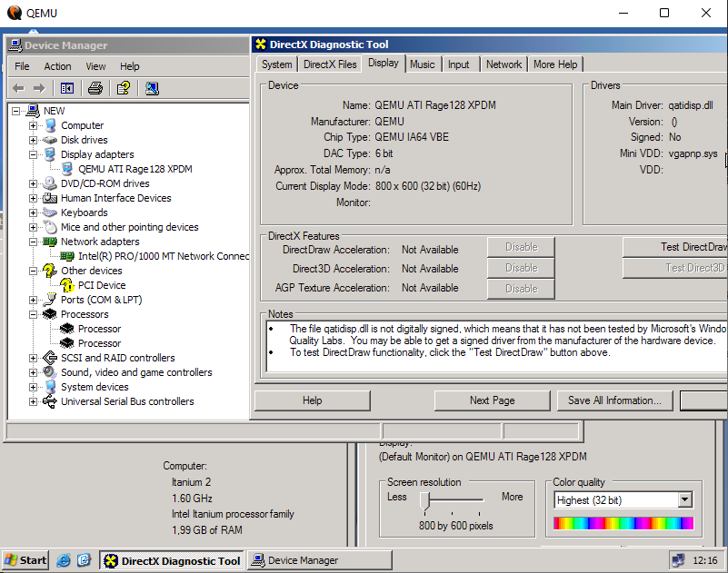Open the Help menu in Device Manager
The height and width of the screenshot is (573, 728).
click(130, 66)
